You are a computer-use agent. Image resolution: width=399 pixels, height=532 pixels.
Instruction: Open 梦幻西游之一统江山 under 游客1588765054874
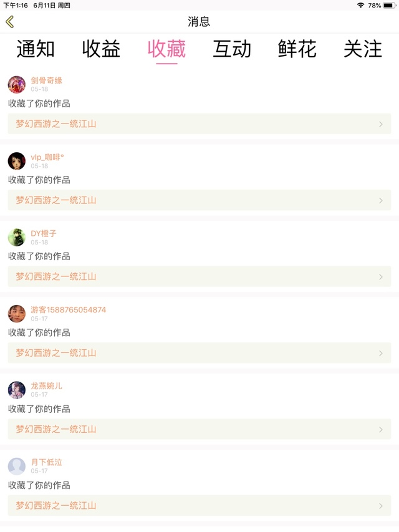(56, 353)
